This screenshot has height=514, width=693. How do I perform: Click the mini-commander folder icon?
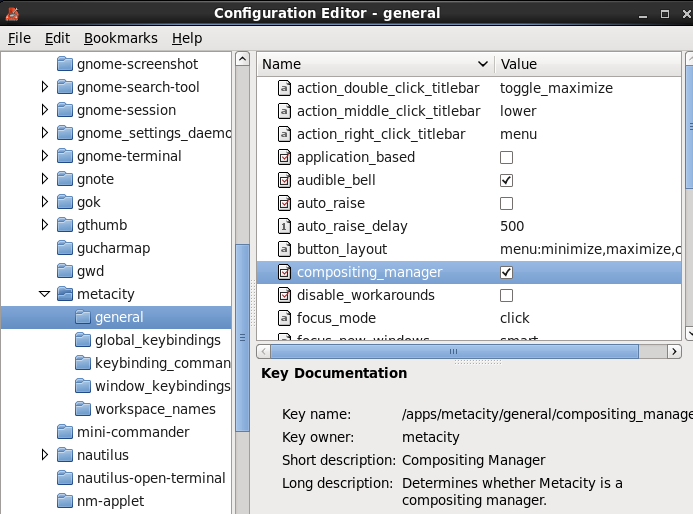point(65,432)
